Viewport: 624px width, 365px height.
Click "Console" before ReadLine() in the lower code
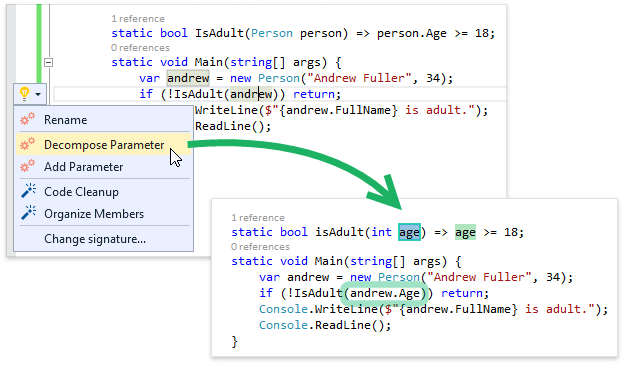[283, 325]
